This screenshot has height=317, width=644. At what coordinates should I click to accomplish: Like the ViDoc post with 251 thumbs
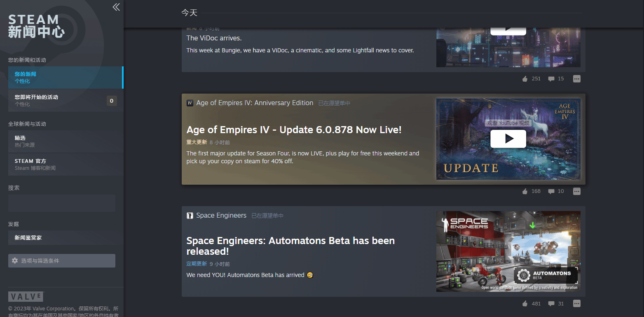click(531, 79)
